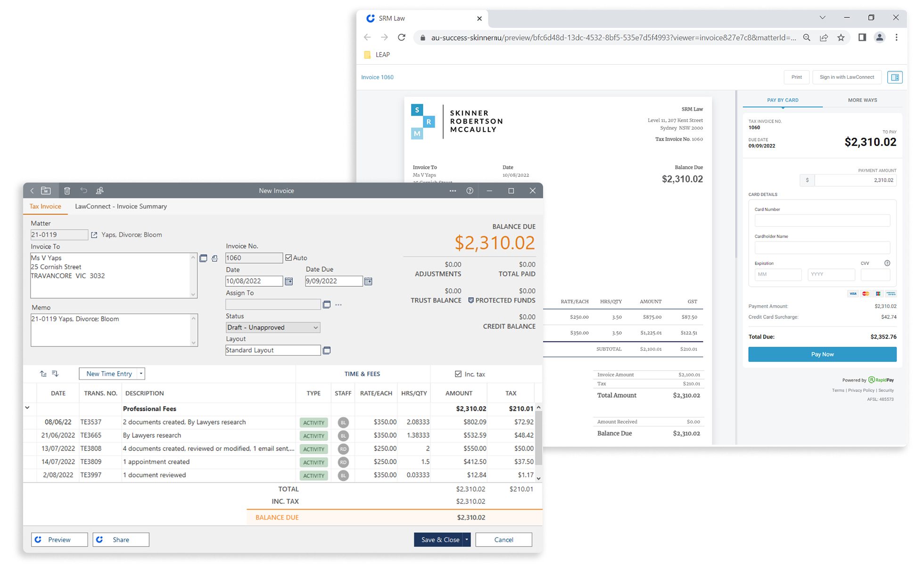This screenshot has width=924, height=566.
Task: Click the Card Number input field
Action: tap(822, 220)
